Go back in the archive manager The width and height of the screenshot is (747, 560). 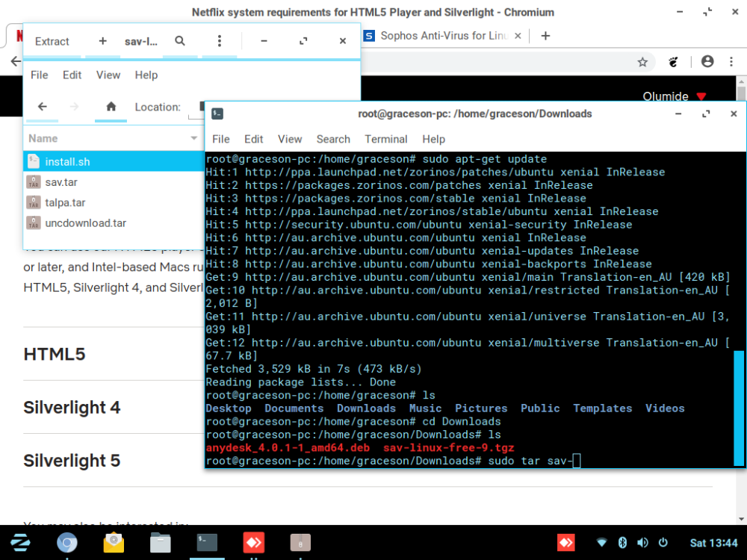[43, 107]
